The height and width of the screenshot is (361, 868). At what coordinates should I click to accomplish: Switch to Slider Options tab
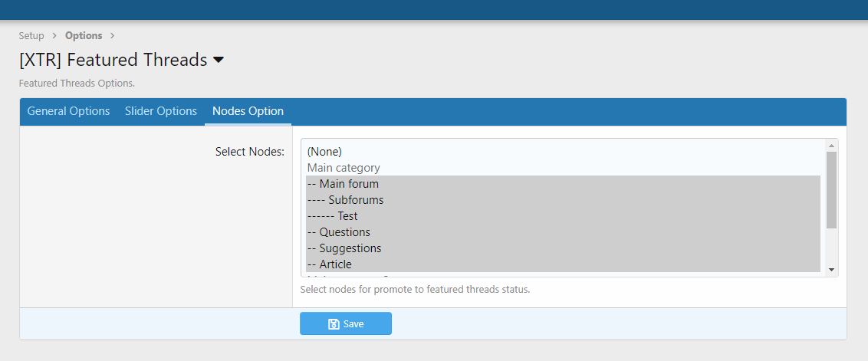click(161, 110)
